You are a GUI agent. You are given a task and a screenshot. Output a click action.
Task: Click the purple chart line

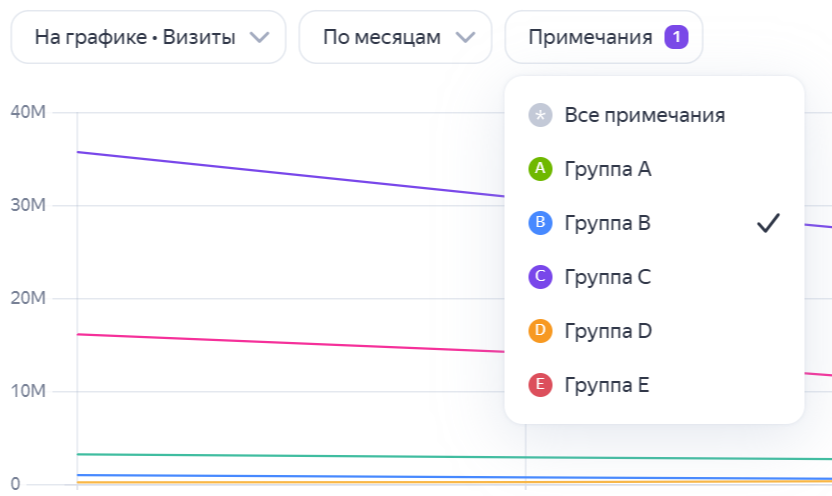click(x=291, y=175)
